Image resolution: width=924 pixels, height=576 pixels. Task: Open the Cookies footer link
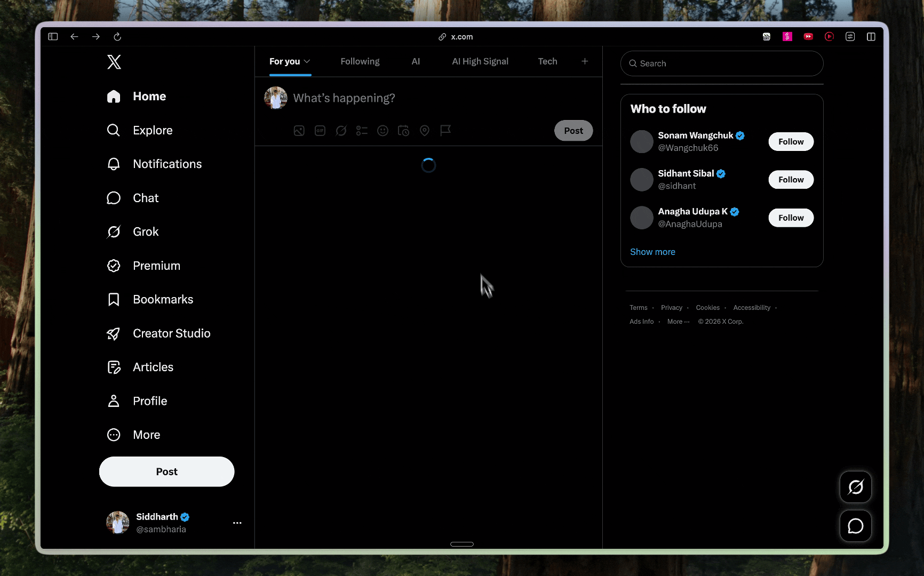click(x=707, y=308)
